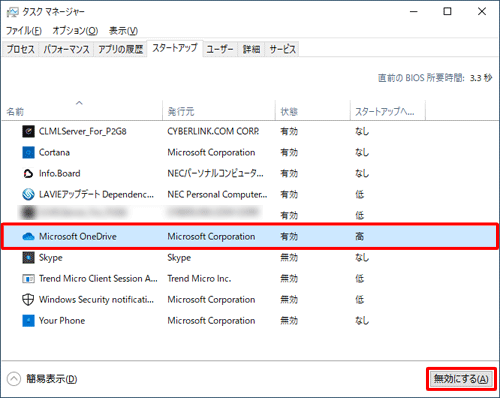Image resolution: width=500 pixels, height=398 pixels.
Task: Click NEC Personal Computer... publisher cell
Action: (217, 194)
